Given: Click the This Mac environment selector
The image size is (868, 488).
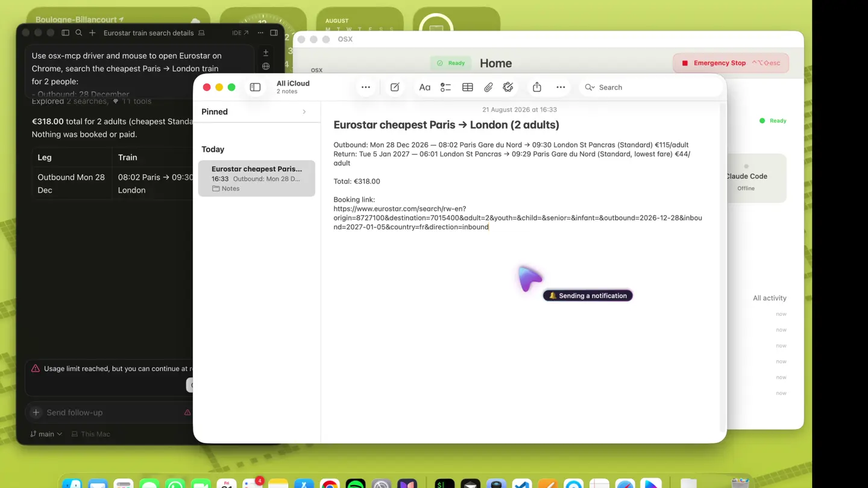Looking at the screenshot, I should (91, 434).
